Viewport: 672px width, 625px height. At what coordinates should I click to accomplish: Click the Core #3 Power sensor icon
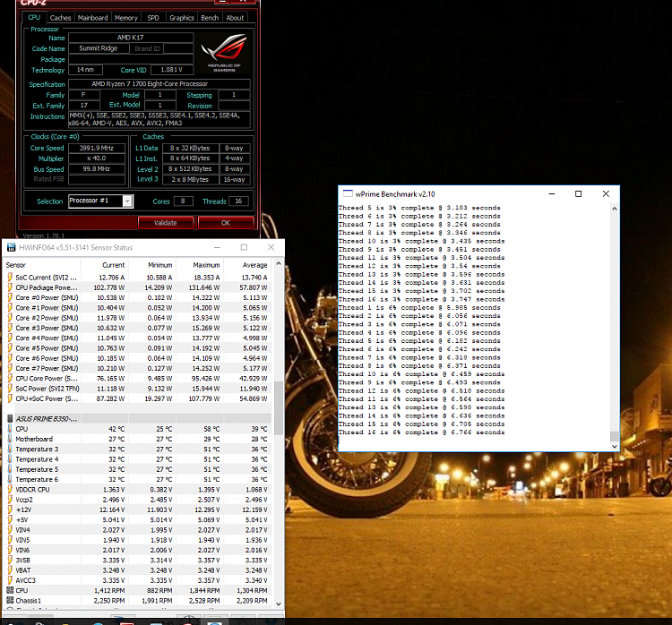[10, 328]
